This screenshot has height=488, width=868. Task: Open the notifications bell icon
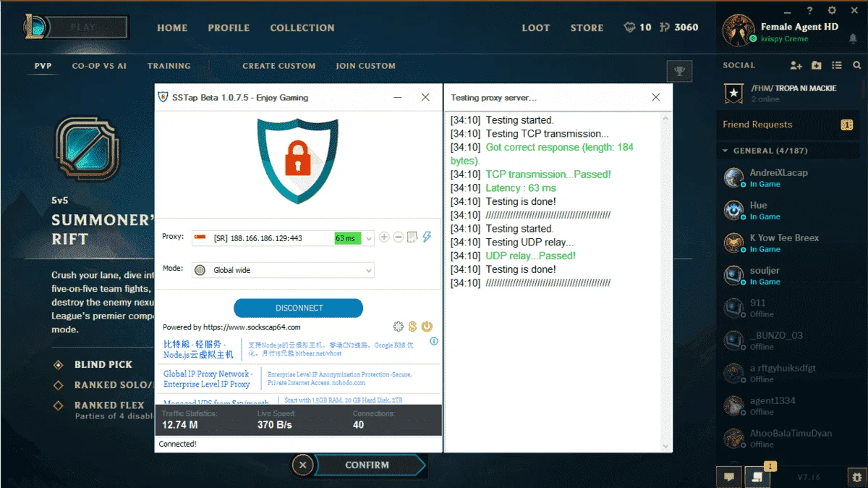tap(854, 38)
